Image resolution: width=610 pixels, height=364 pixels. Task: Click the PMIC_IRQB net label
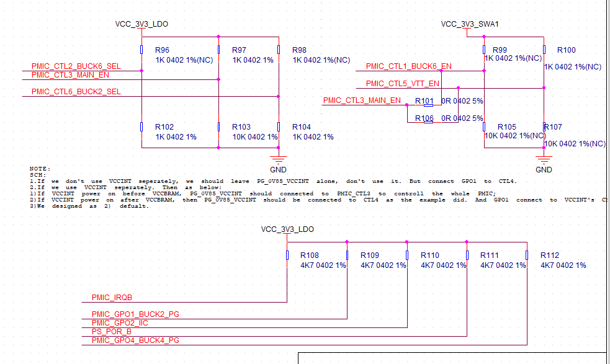pos(112,298)
